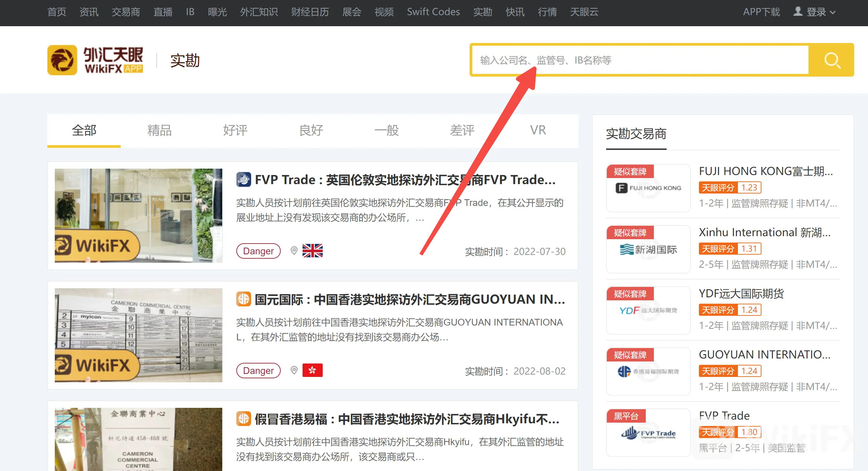Open the 首页 nav item

(56, 12)
